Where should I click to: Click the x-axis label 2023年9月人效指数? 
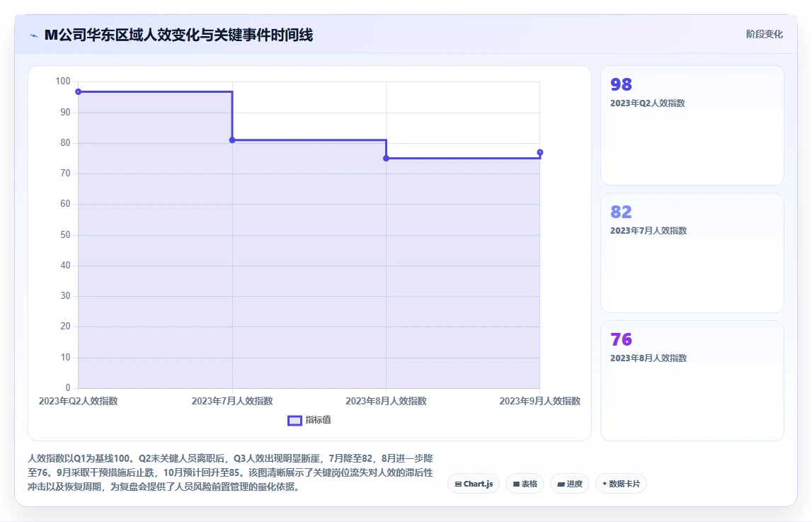[539, 401]
